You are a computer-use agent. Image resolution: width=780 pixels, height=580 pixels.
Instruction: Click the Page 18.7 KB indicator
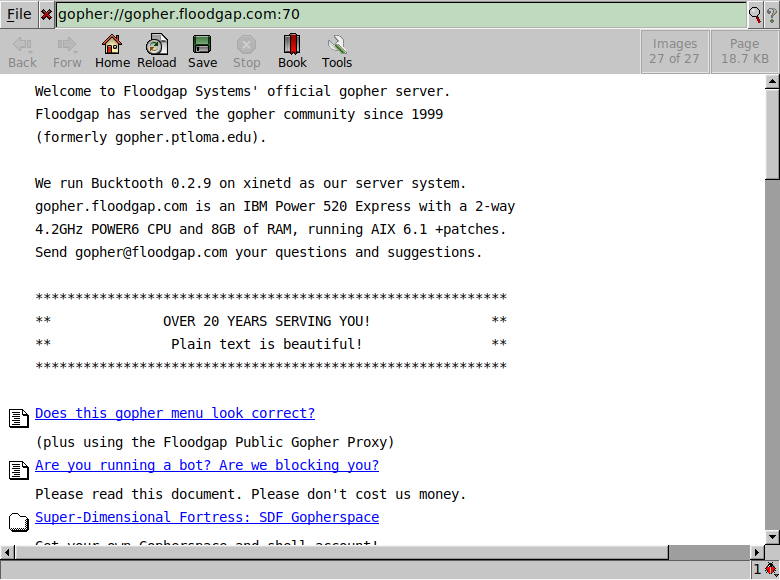tap(745, 52)
